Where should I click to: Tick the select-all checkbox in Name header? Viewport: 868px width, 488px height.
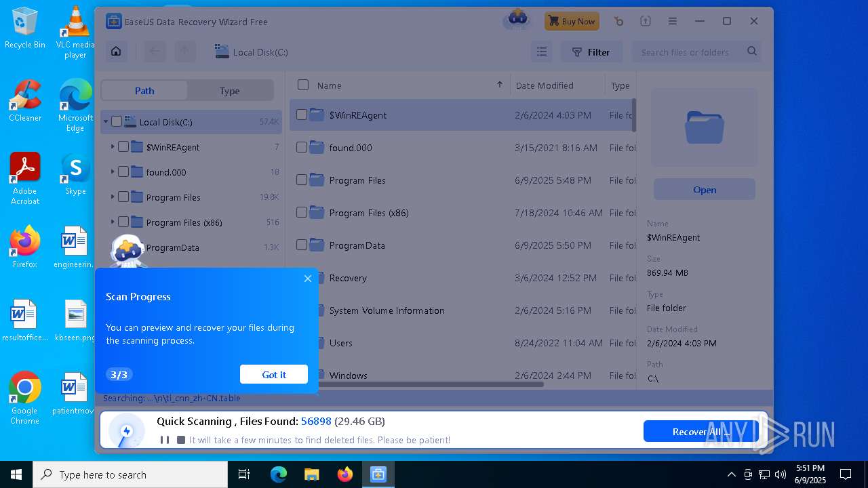pos(303,85)
